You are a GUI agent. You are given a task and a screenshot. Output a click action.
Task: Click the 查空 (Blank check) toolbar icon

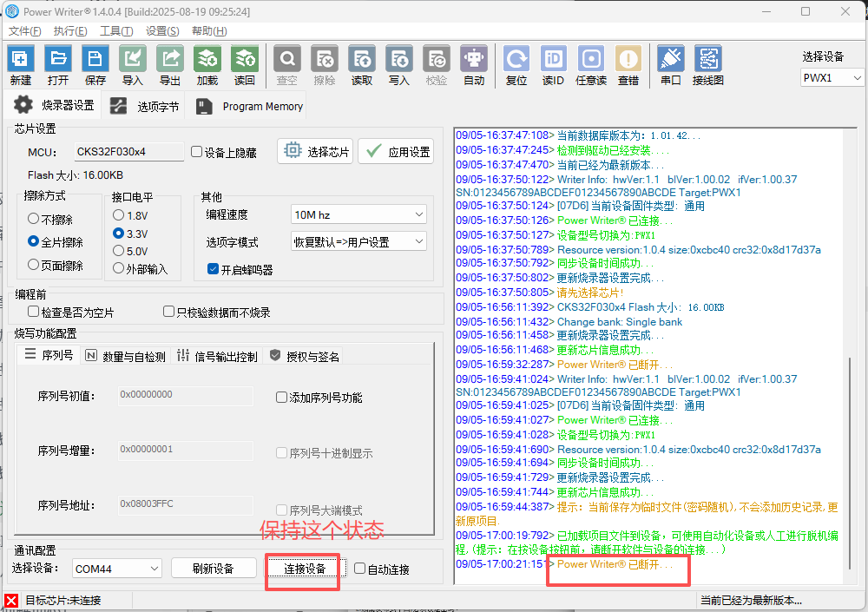tap(287, 59)
